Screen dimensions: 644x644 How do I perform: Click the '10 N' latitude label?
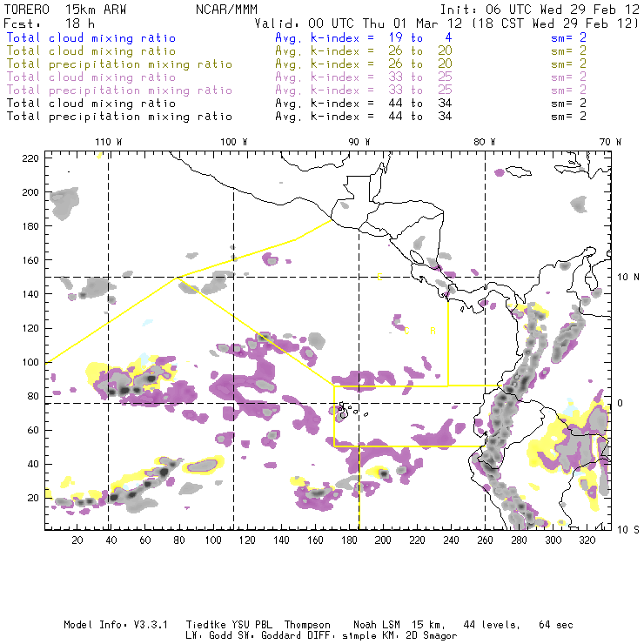pos(628,278)
